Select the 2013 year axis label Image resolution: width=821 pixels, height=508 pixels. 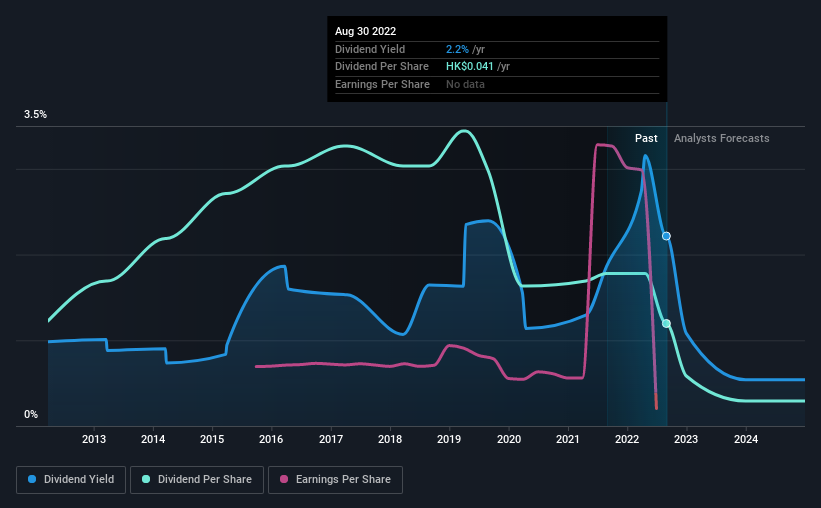(94, 439)
